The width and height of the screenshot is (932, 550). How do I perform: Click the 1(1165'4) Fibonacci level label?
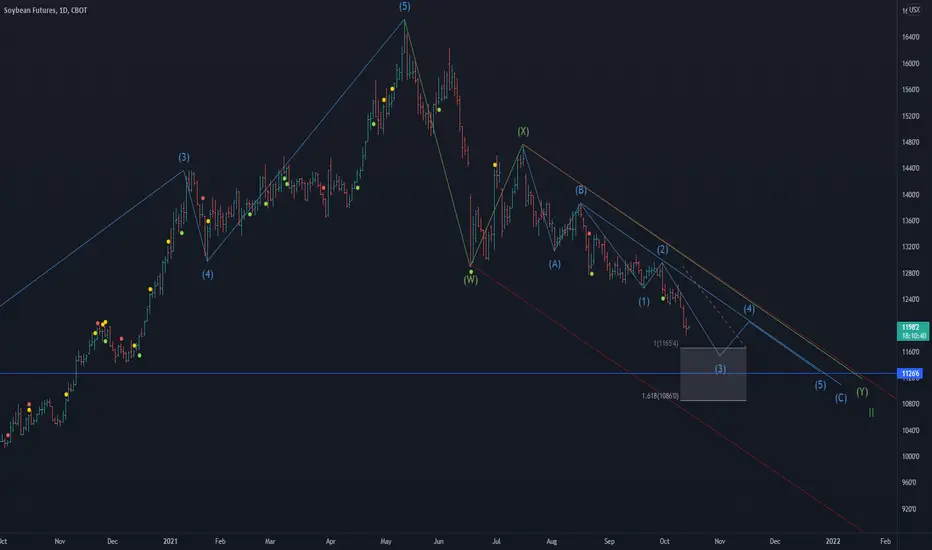pos(666,343)
